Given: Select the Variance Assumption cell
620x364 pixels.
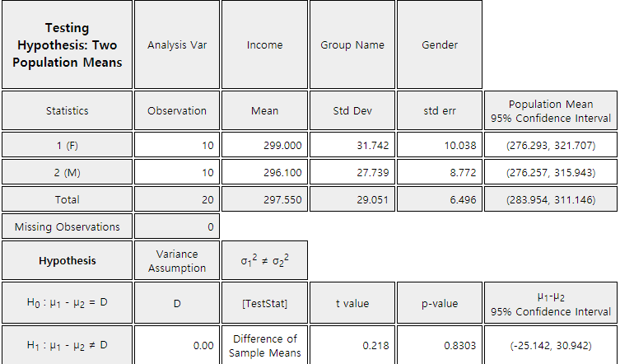Looking at the screenshot, I should pos(177,261).
